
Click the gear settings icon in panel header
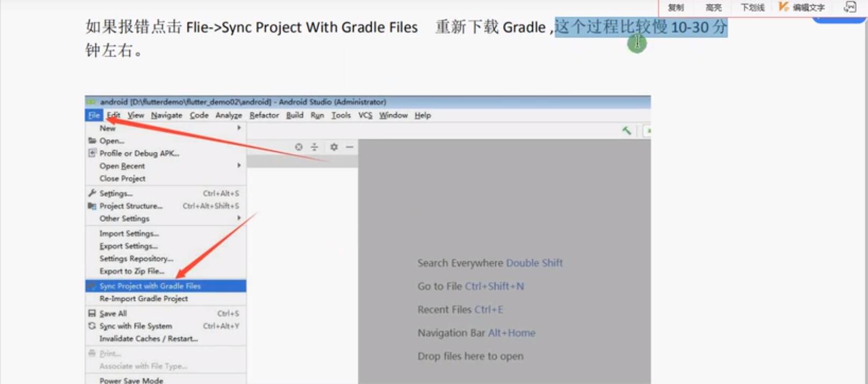pos(334,147)
